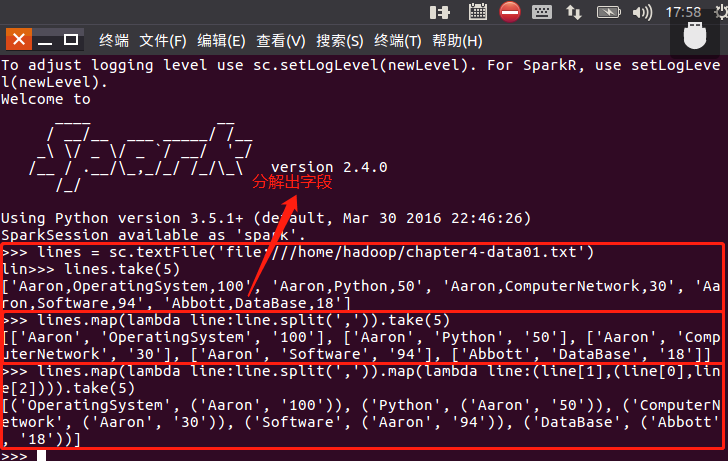Open the 文件(F) menu
Viewport: 728px width, 461px height.
[162, 41]
